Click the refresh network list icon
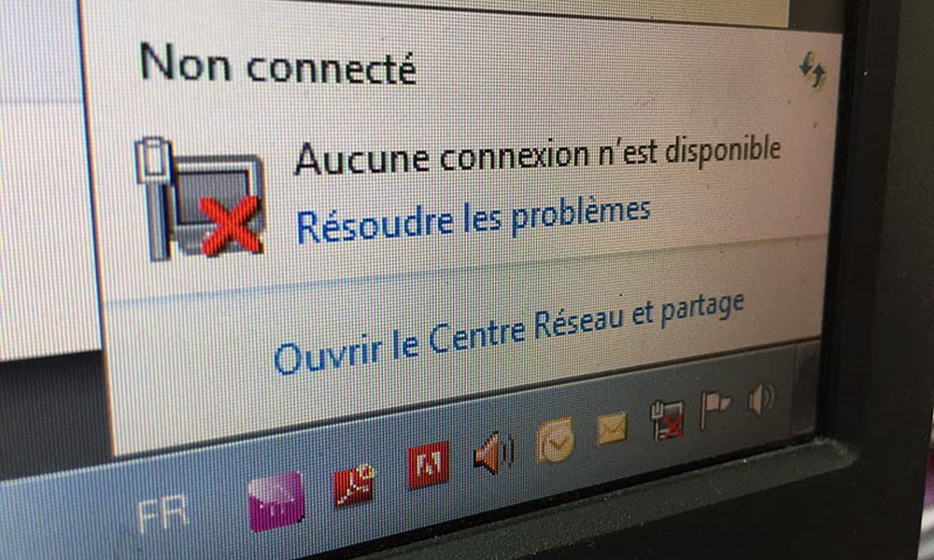Viewport: 934px width, 560px height. pos(813,70)
